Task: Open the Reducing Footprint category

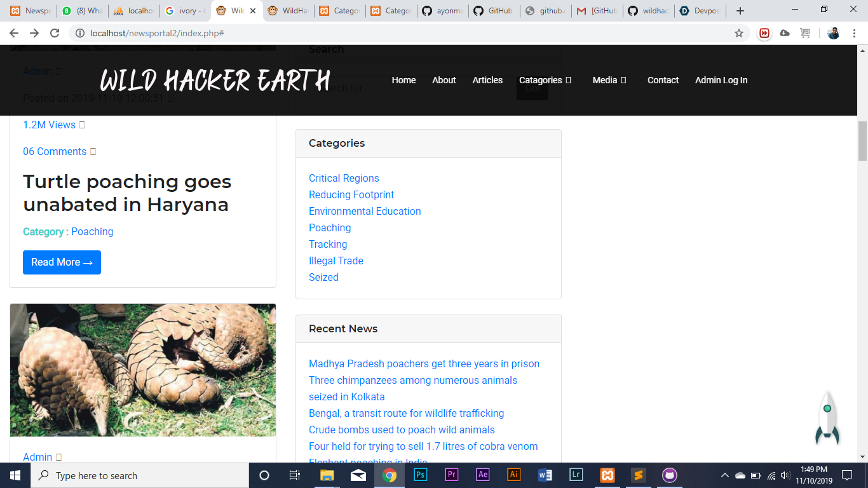Action: pos(351,195)
